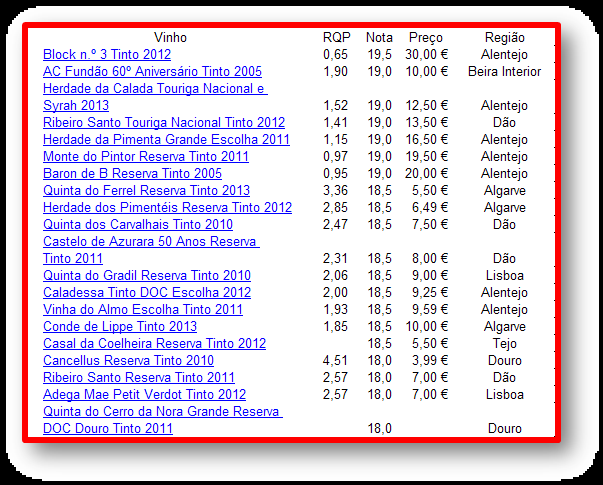Image resolution: width=603 pixels, height=485 pixels.
Task: Select the RQP value 1,15
Action: [335, 140]
